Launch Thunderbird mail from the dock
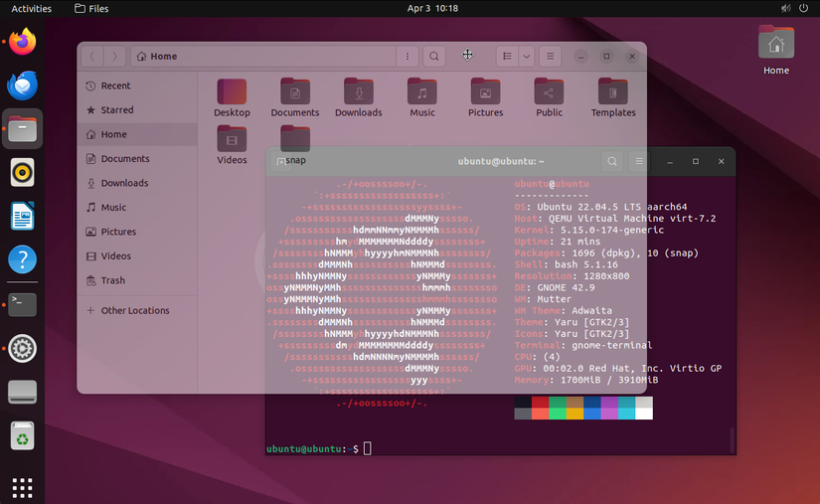 point(23,85)
